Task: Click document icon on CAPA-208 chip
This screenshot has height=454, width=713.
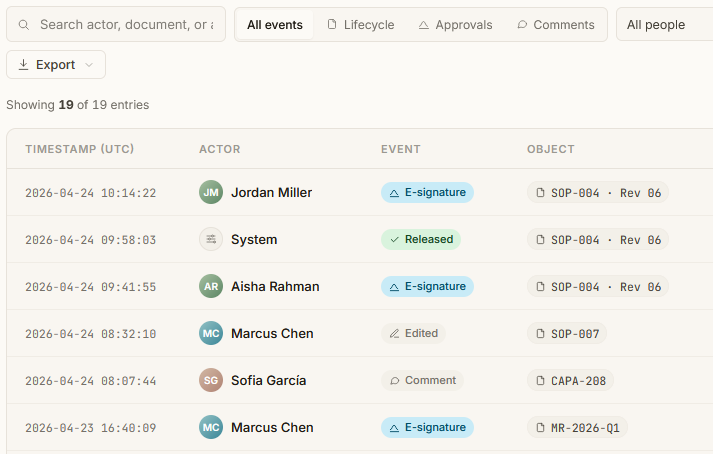Action: 540,380
